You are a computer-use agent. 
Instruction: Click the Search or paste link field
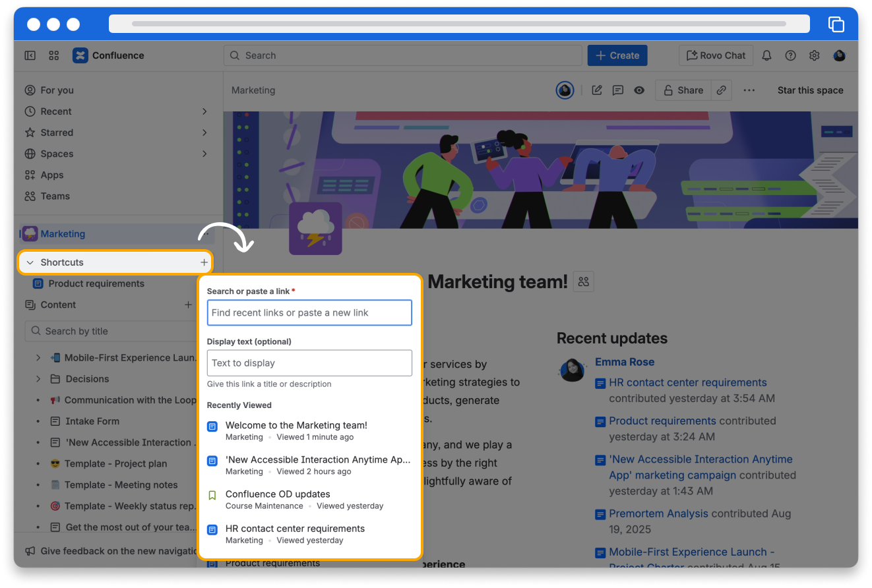(309, 312)
